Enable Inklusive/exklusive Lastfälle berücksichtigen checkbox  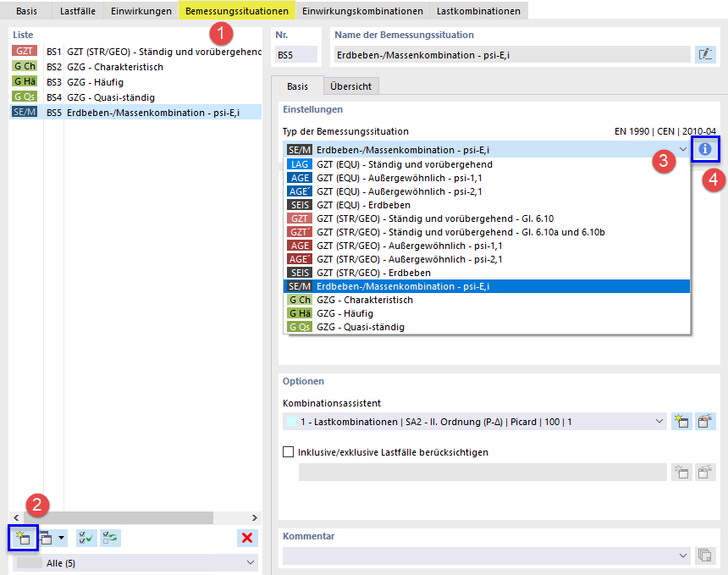pyautogui.click(x=289, y=452)
